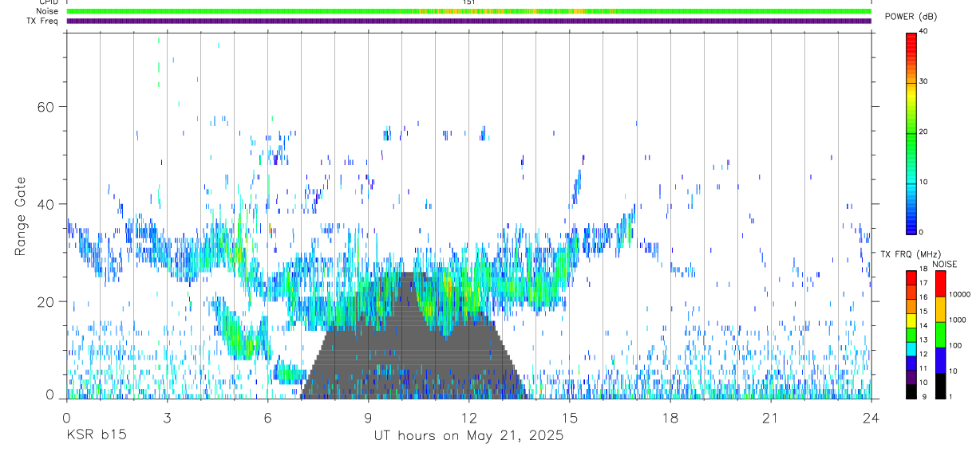980x452 pixels.
Task: Click the 3 tick on the UT hours axis
Action: click(x=167, y=418)
